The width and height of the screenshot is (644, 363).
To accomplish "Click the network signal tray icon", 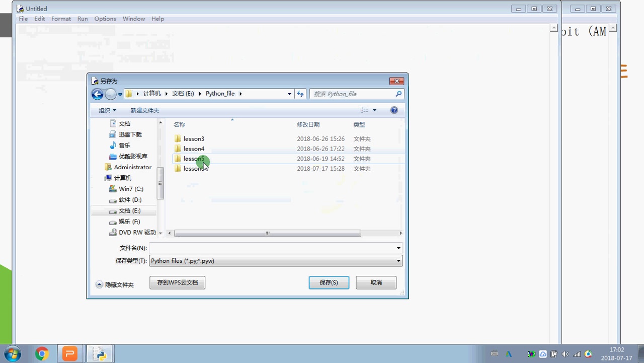I will tap(577, 354).
